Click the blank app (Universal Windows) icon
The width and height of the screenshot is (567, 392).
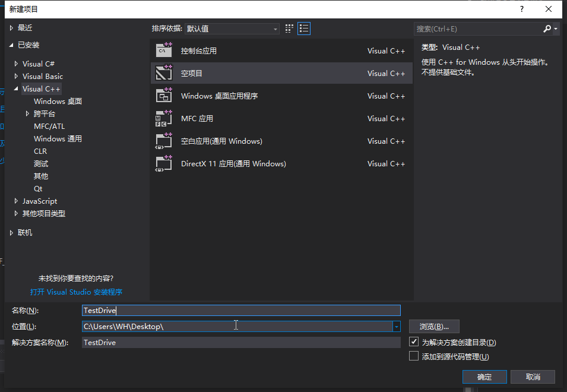pos(164,141)
